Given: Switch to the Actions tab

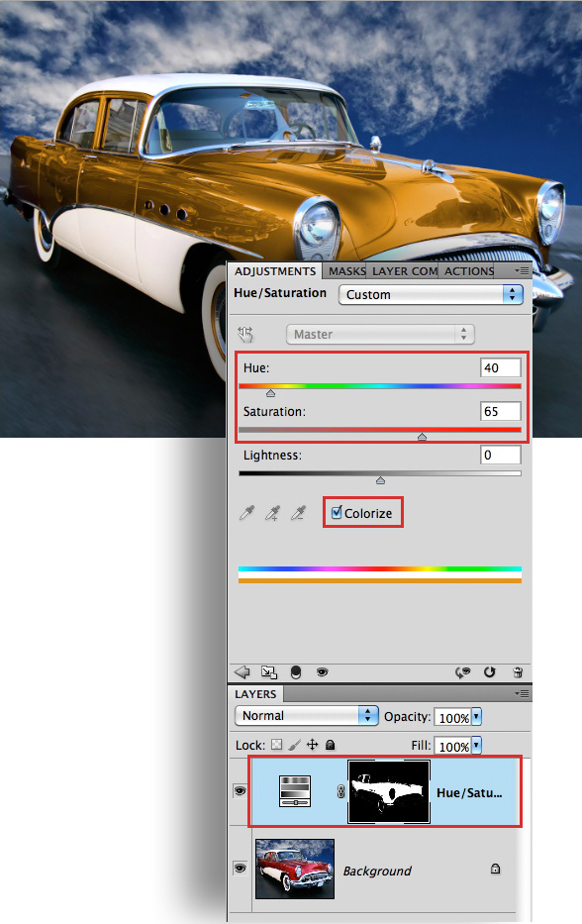Looking at the screenshot, I should 469,271.
